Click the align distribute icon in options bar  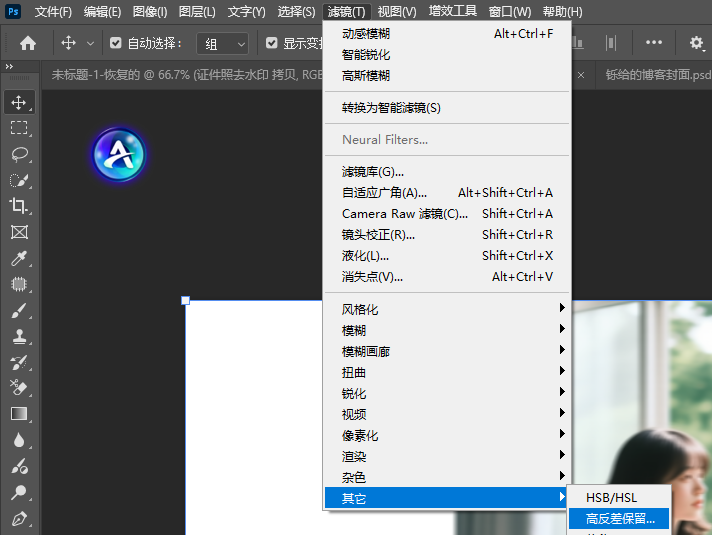tap(611, 43)
